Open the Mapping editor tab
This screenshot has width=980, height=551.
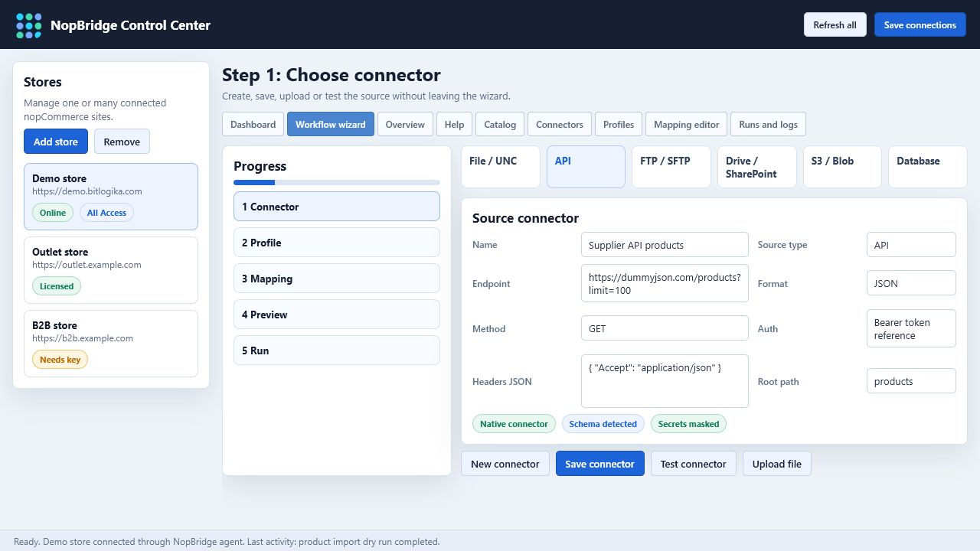[687, 124]
